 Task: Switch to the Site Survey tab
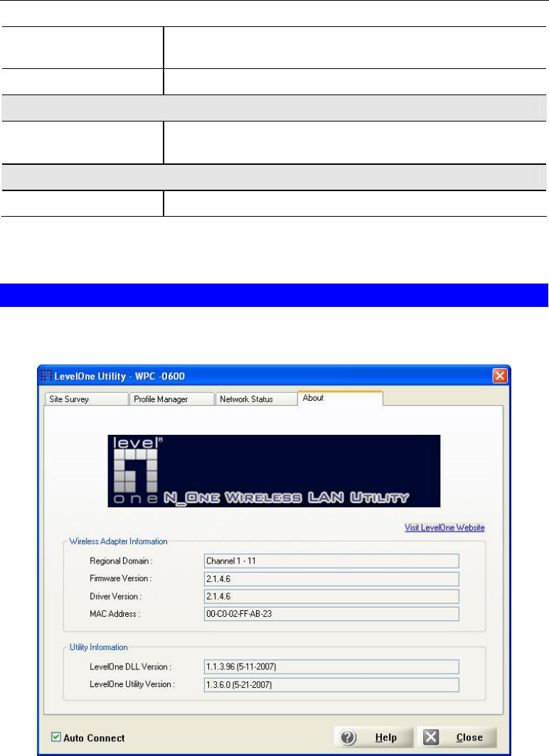click(86, 399)
